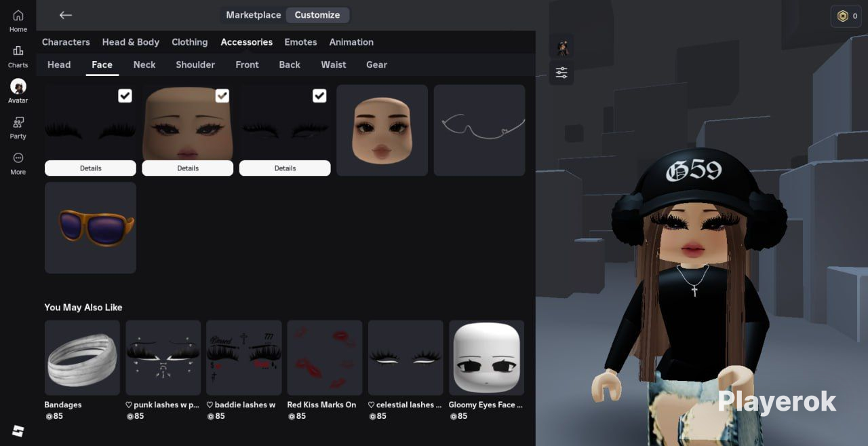
Task: Open the Gloomy Eyes Face item
Action: 486,358
